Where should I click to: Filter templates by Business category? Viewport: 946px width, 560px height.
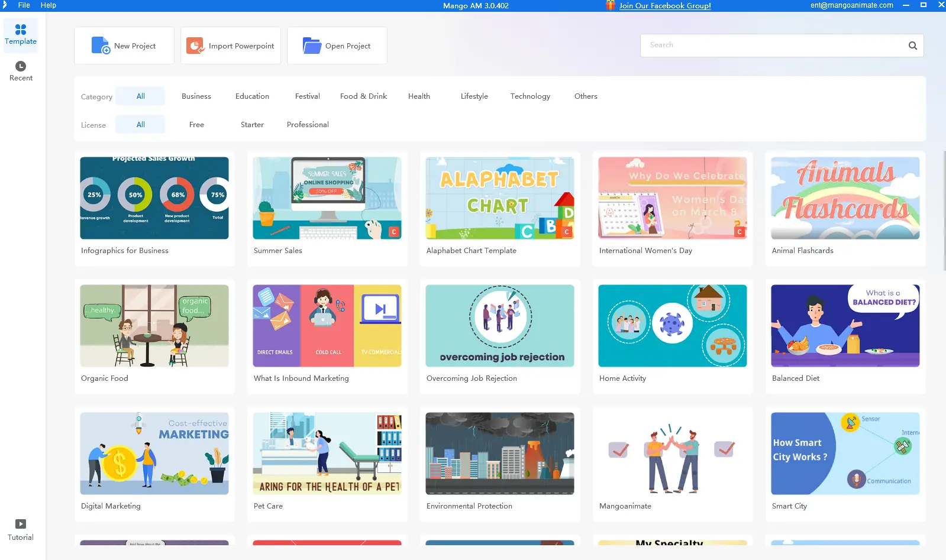pos(196,96)
